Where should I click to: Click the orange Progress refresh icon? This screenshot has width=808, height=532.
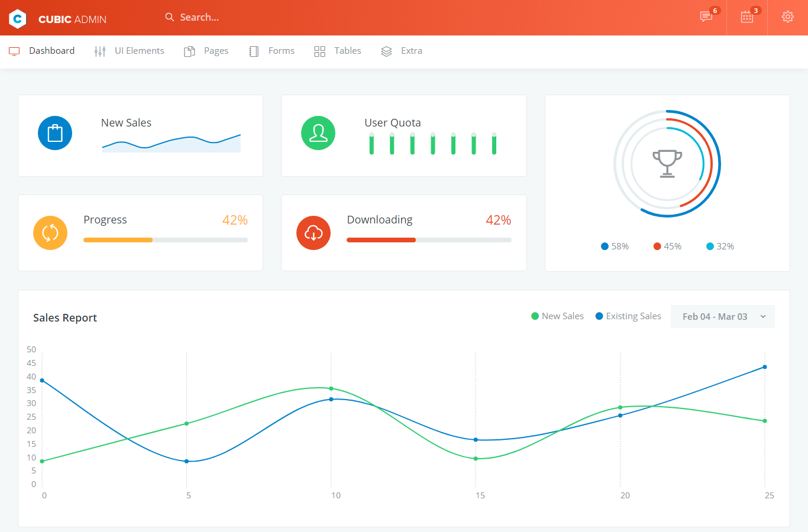(50, 233)
